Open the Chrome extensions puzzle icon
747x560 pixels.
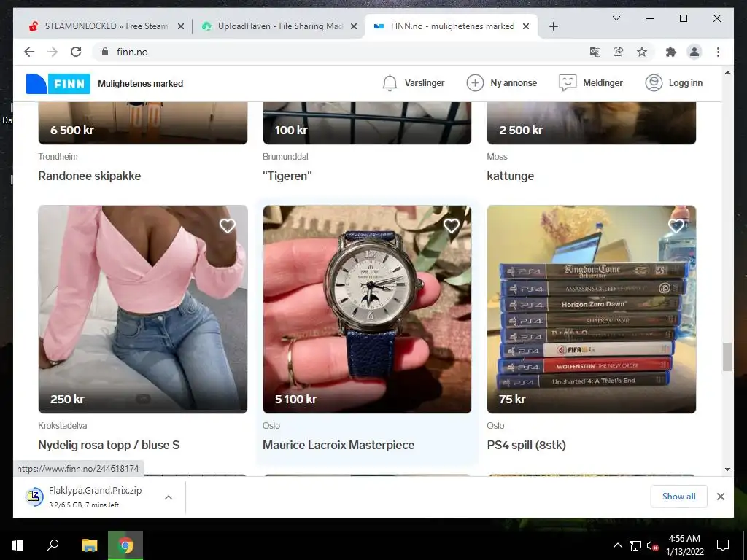[671, 52]
